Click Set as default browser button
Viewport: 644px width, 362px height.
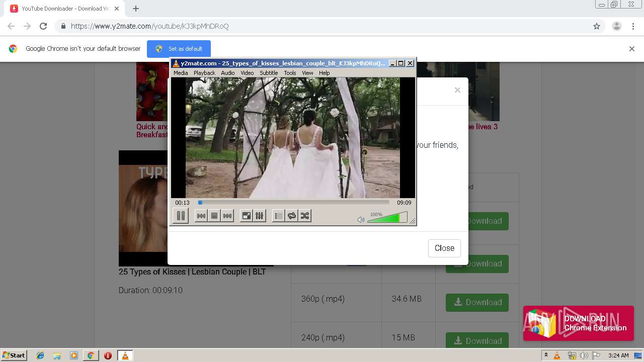click(179, 49)
